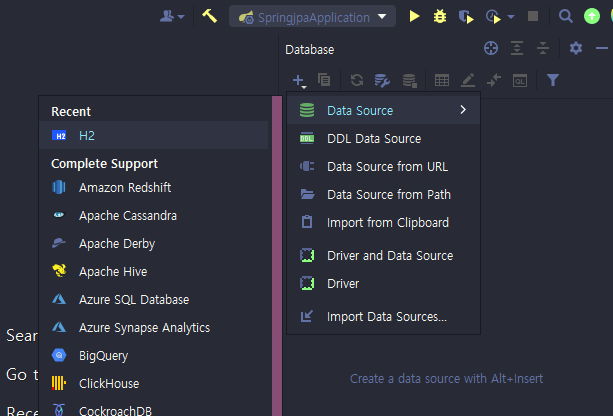Select Import from Clipboard
The image size is (613, 416).
383,222
